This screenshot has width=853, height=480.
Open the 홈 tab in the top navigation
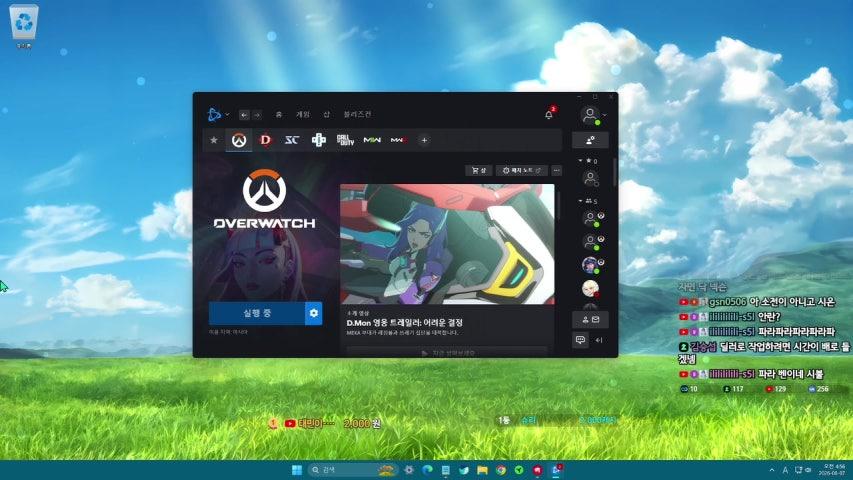(279, 114)
